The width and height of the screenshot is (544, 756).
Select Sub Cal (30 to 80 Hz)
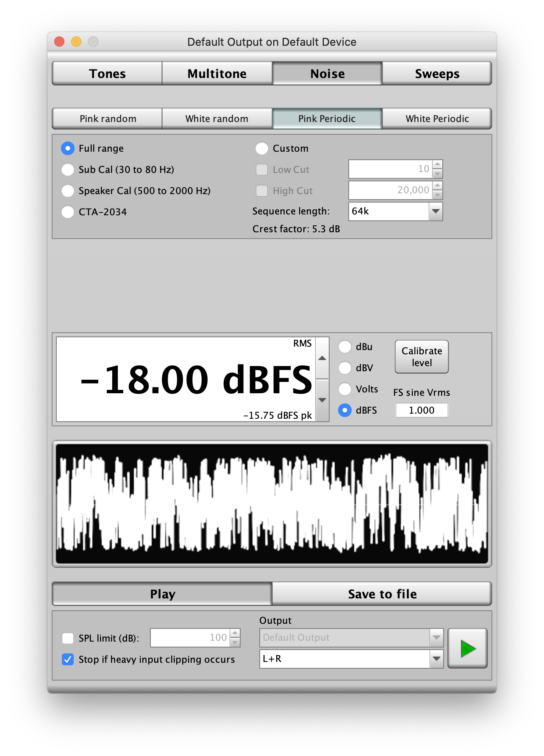pyautogui.click(x=68, y=170)
